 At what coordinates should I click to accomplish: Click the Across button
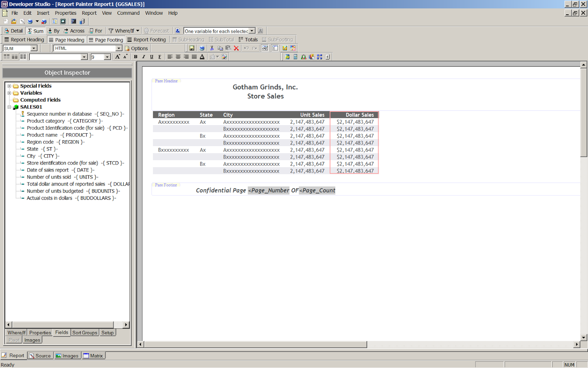74,31
